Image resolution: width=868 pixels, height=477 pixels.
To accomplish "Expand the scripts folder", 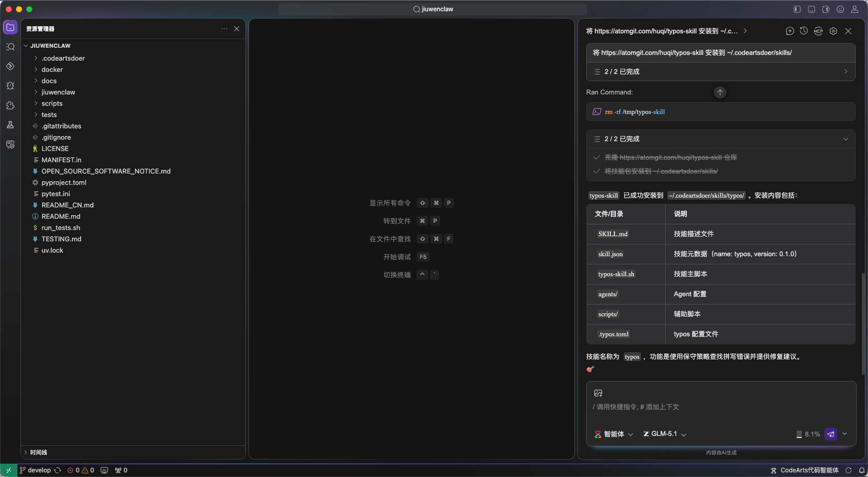I will [x=133, y=104].
